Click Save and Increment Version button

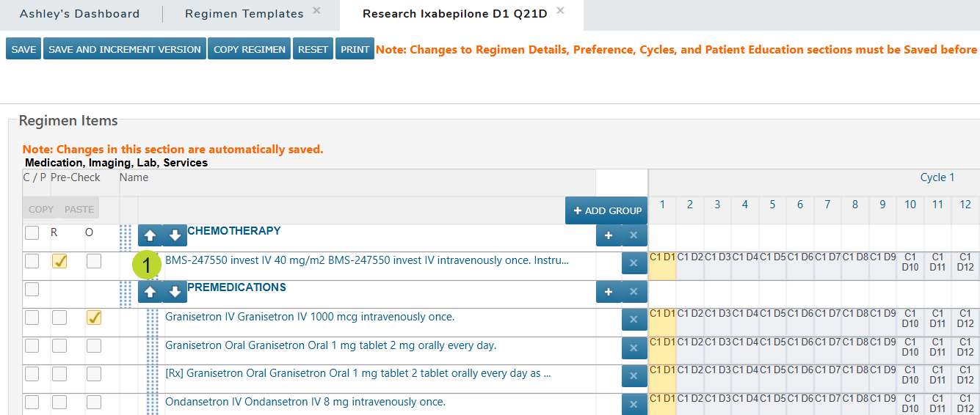(124, 49)
